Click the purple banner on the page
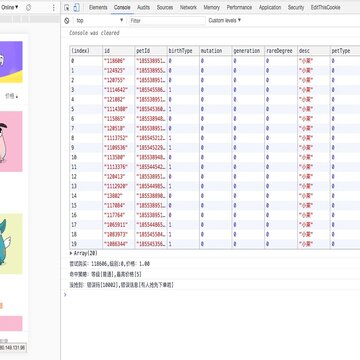Screen dimensions: 360x360 tap(11, 62)
